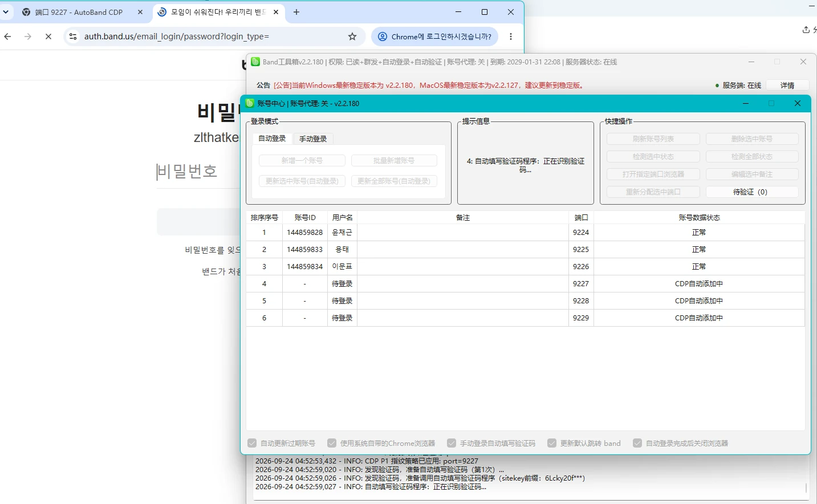Image resolution: width=817 pixels, height=504 pixels.
Task: Open Chrome three-dot menu
Action: pyautogui.click(x=511, y=36)
